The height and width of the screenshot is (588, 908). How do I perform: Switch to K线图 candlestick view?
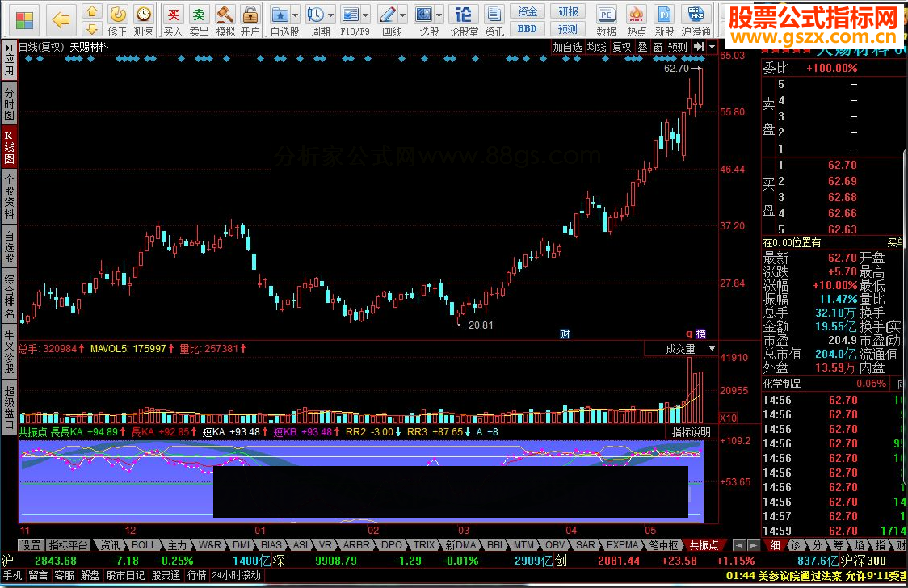pos(9,147)
